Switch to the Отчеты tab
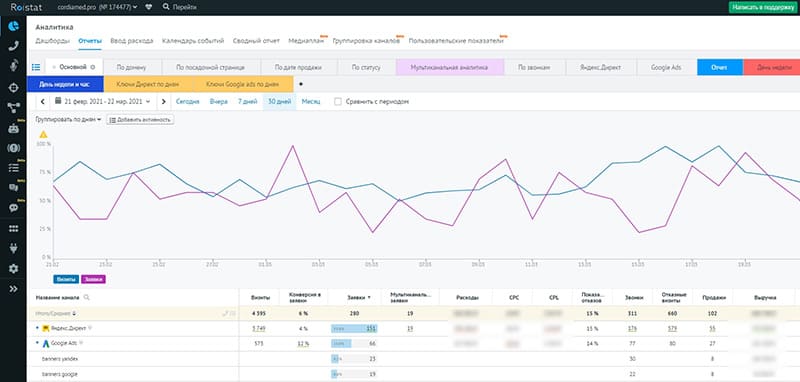 point(90,41)
